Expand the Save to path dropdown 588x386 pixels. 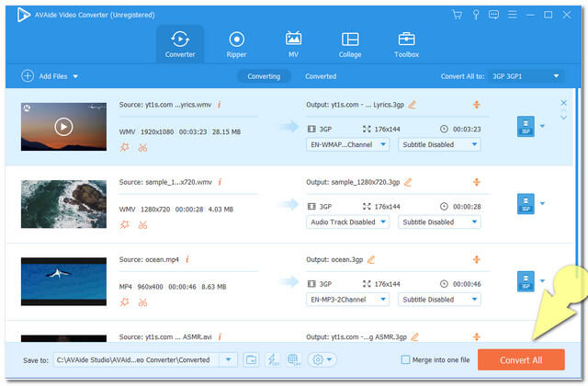228,359
